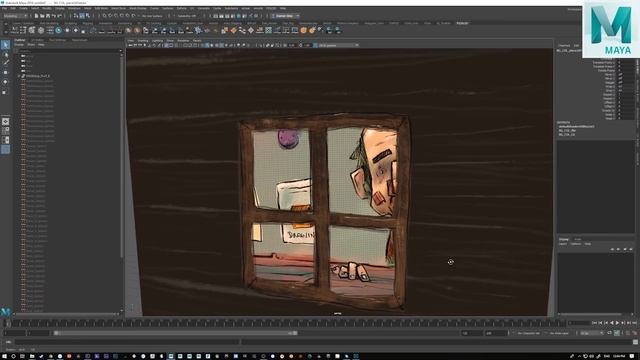Viewport: 640px width, 360px height.
Task: Open the Modeling menu set dropdown
Action: 15,16
